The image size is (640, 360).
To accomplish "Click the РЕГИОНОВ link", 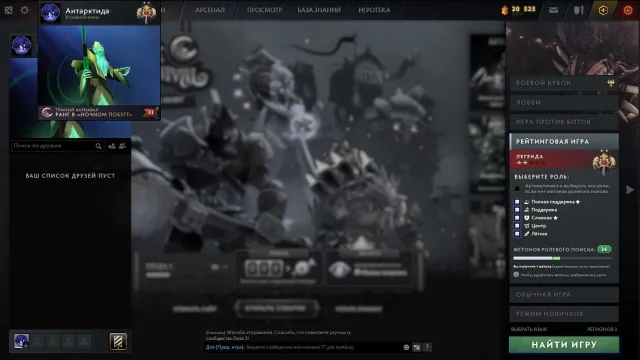I will [x=602, y=329].
